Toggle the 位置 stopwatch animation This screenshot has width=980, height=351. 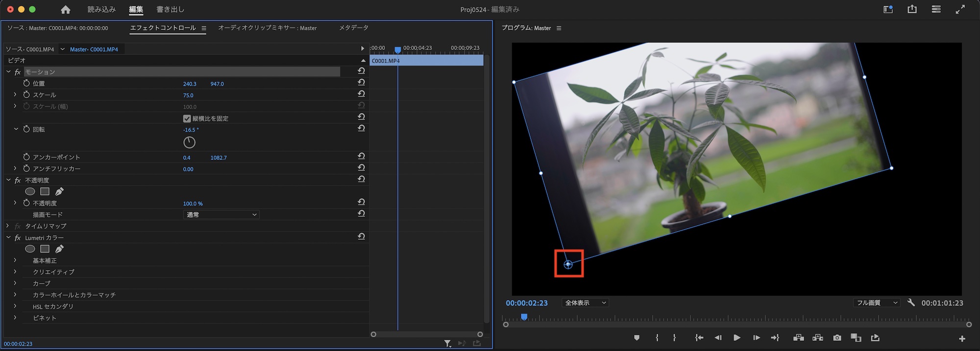pos(26,83)
